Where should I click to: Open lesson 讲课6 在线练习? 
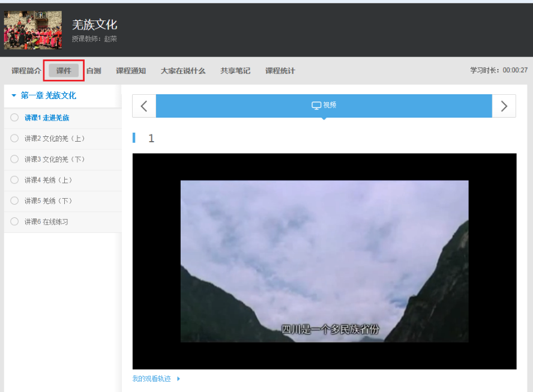pos(46,222)
